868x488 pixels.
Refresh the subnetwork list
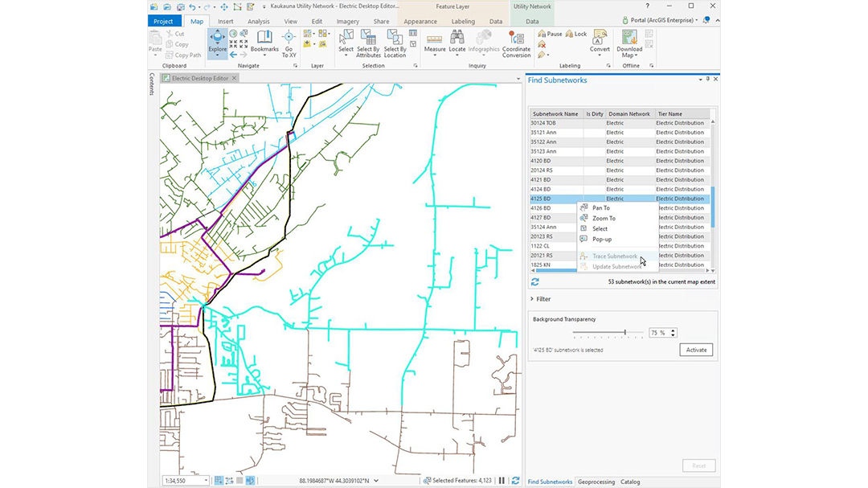pos(534,282)
